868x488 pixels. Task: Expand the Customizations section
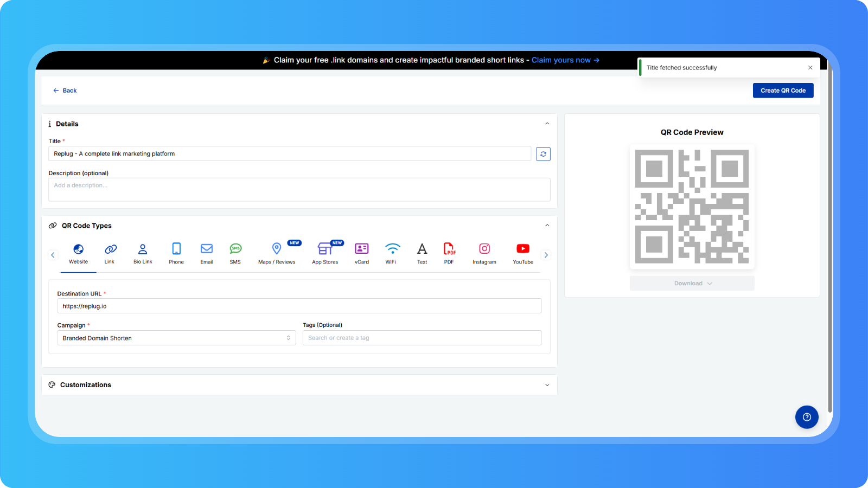(x=547, y=385)
